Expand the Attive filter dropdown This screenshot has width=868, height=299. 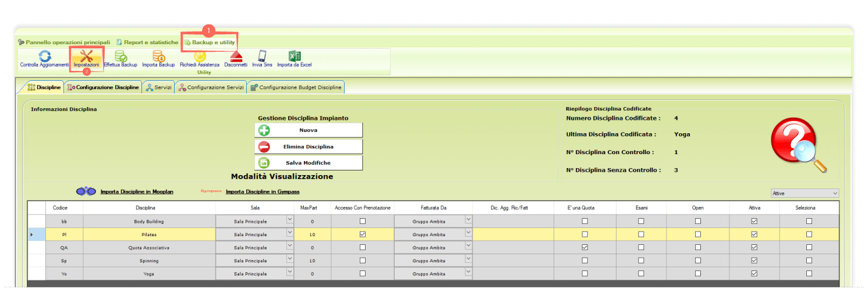pos(835,193)
